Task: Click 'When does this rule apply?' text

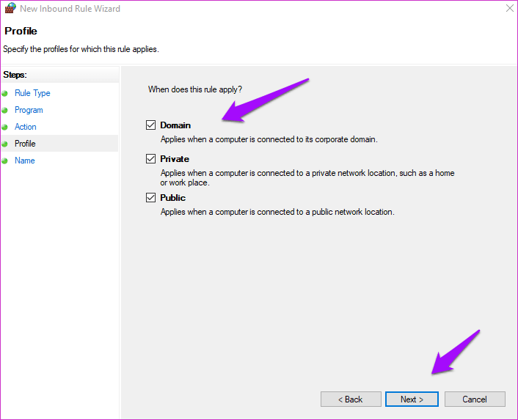Action: coord(195,89)
